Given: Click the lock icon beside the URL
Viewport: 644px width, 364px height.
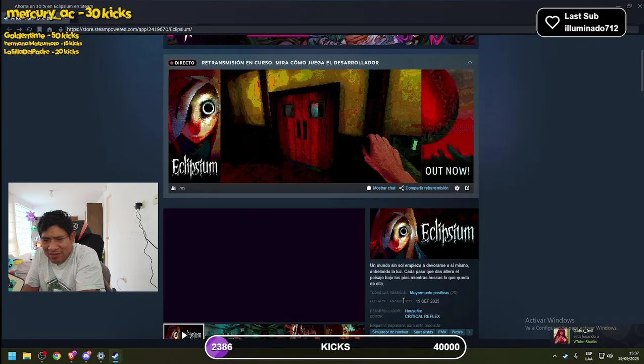Looking at the screenshot, I should tap(61, 29).
